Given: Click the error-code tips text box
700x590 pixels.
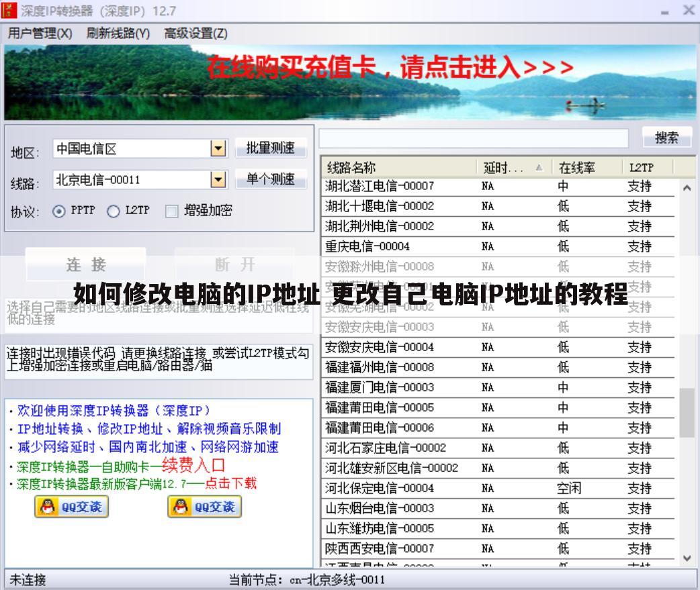Looking at the screenshot, I should (159, 360).
